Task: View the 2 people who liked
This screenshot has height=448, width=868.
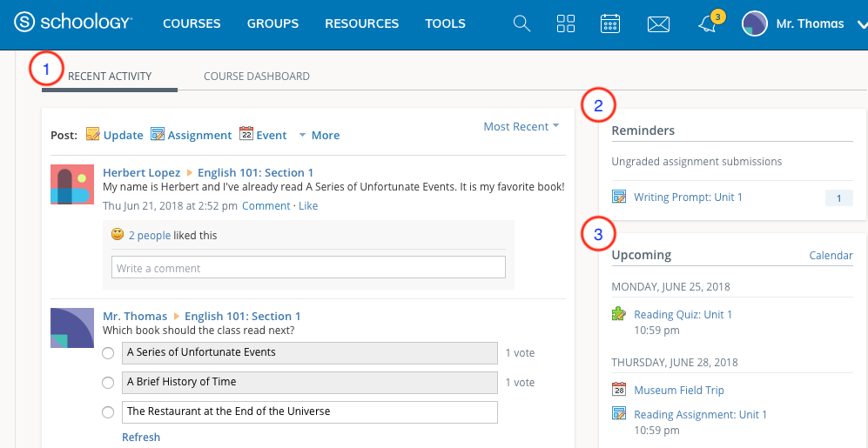Action: coord(150,235)
